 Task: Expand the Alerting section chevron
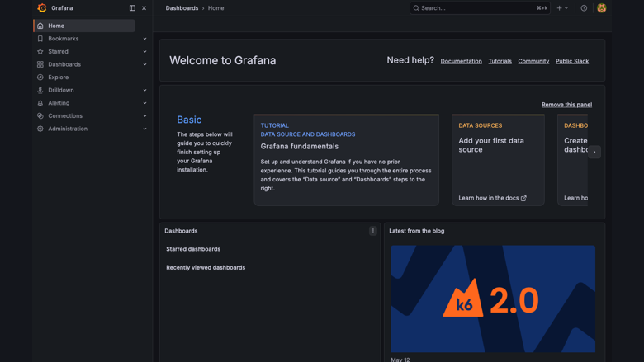point(144,103)
